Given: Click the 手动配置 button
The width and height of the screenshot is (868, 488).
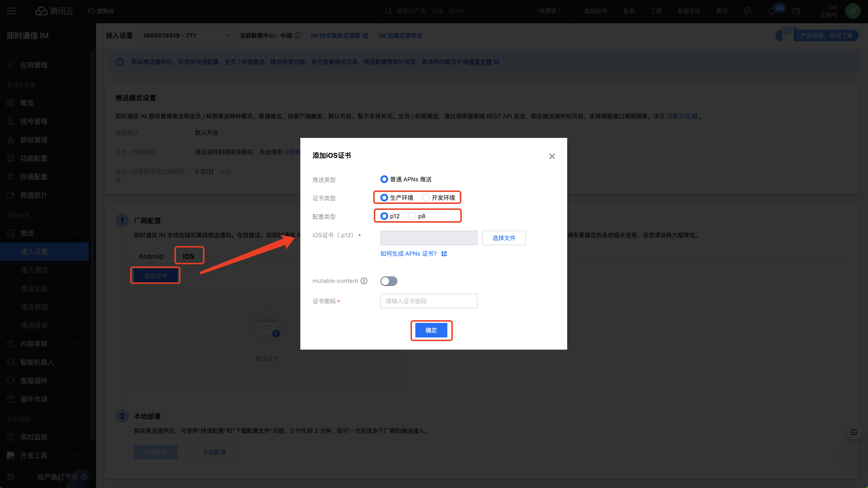Looking at the screenshot, I should coord(214,452).
